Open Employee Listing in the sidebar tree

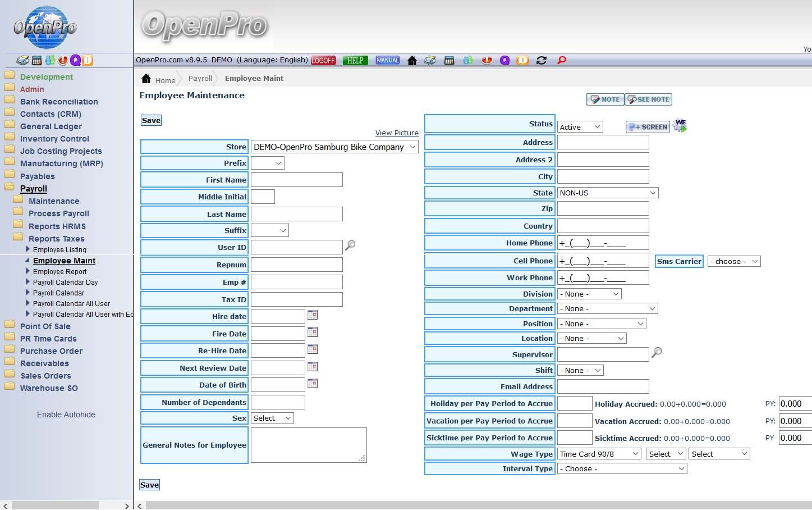point(59,250)
